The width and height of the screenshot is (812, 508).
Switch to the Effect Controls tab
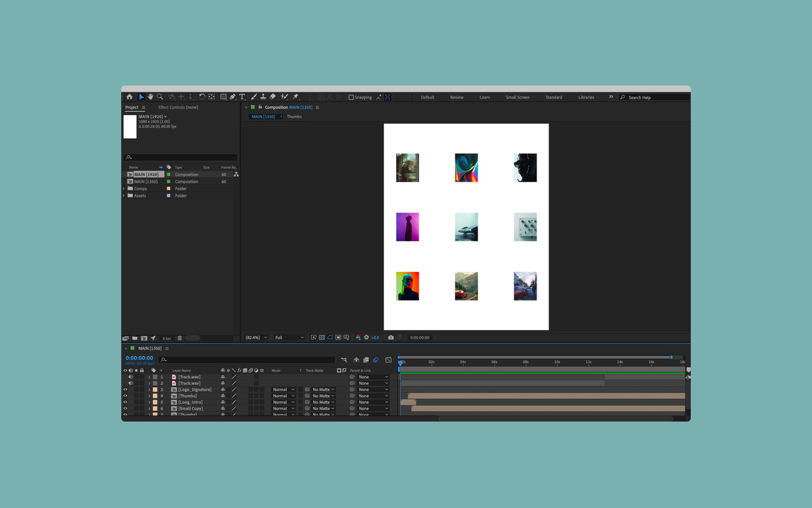[x=178, y=107]
